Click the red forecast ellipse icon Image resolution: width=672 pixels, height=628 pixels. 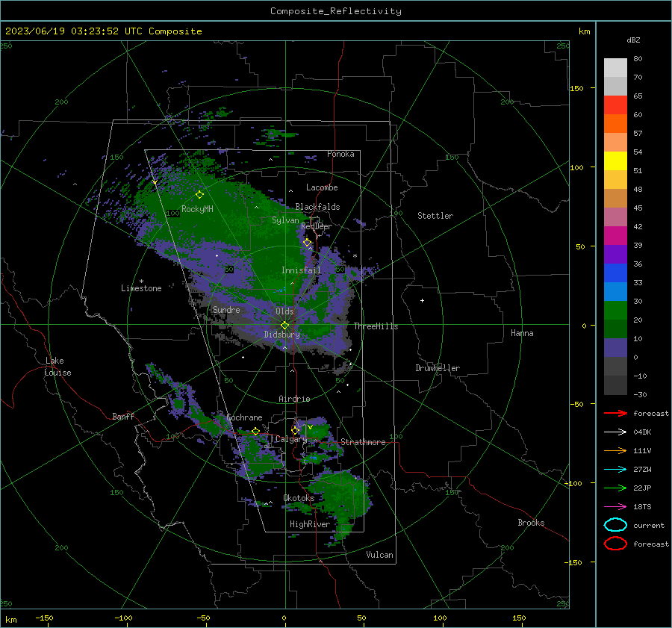[615, 544]
